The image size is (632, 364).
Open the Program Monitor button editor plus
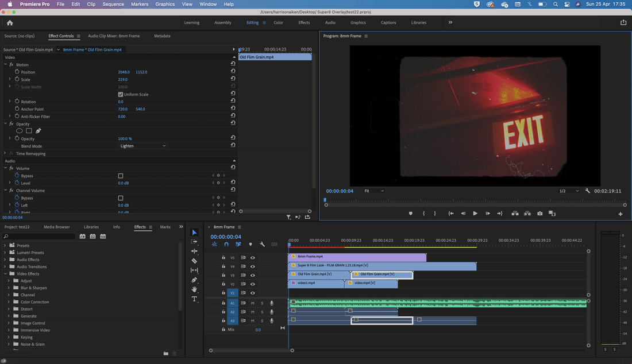[621, 214]
